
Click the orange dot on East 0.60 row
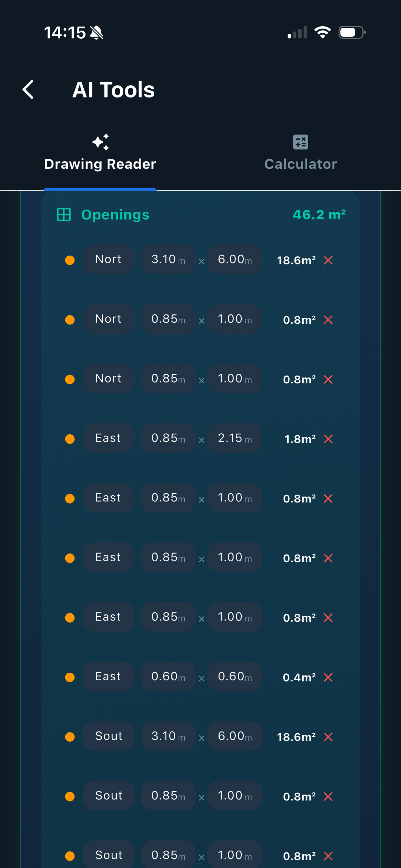pyautogui.click(x=70, y=677)
